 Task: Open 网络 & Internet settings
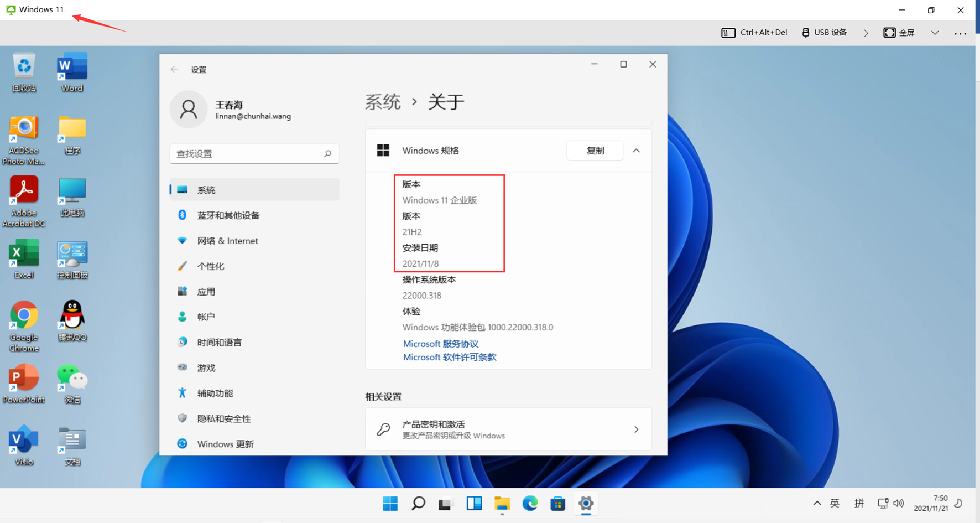tap(254, 241)
